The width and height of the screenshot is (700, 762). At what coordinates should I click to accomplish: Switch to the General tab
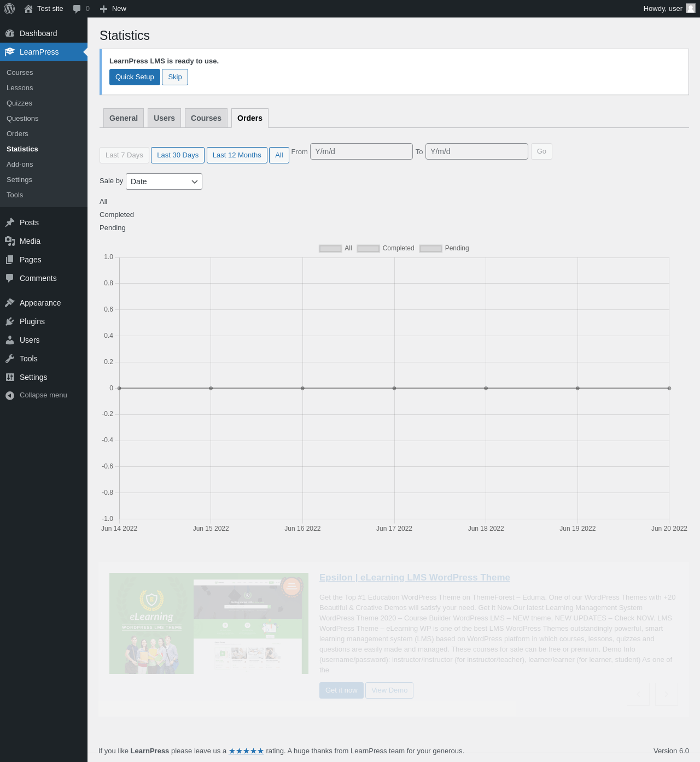[x=124, y=118]
